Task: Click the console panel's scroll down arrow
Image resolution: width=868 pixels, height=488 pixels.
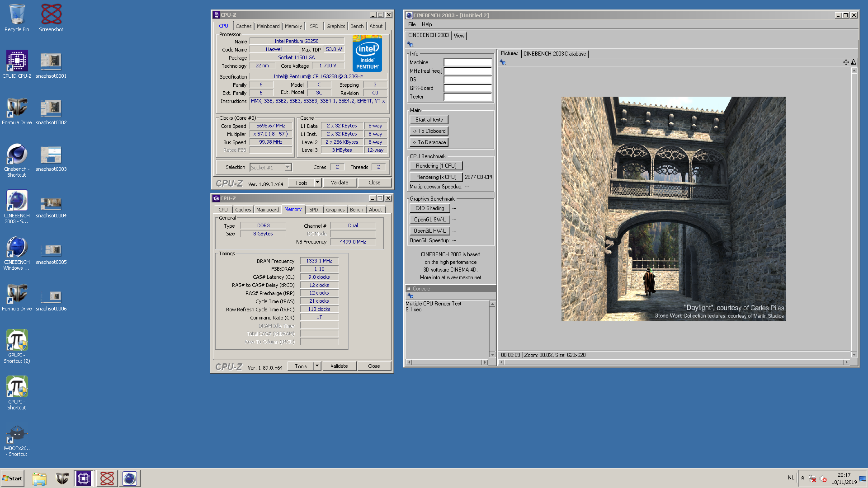Action: click(x=492, y=355)
